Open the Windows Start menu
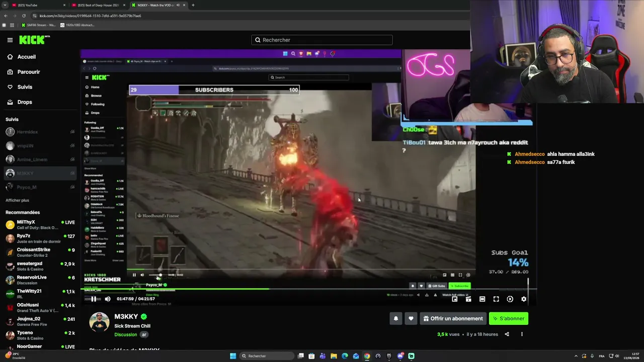 tap(233, 356)
